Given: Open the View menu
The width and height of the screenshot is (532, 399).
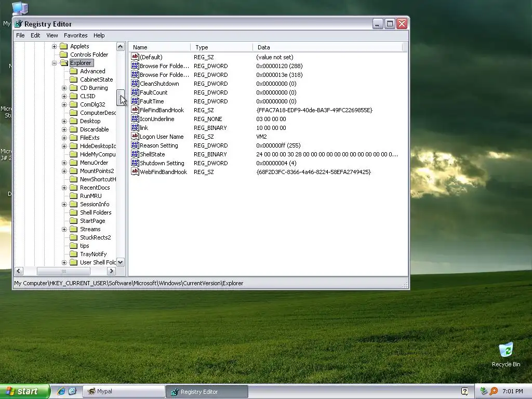Looking at the screenshot, I should click(x=52, y=35).
